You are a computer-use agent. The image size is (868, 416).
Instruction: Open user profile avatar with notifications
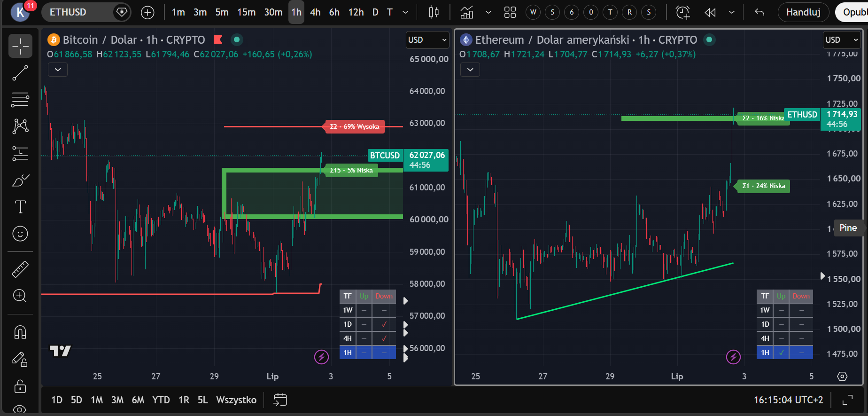coord(21,12)
